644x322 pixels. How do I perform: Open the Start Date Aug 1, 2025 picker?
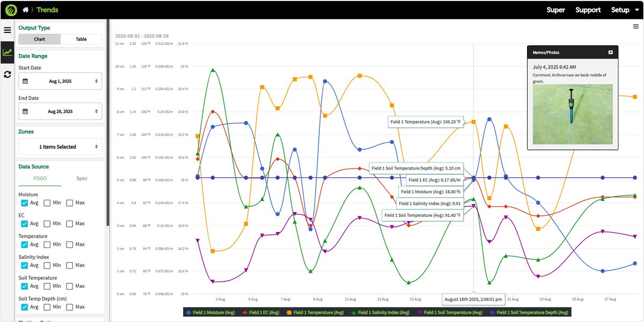point(60,81)
